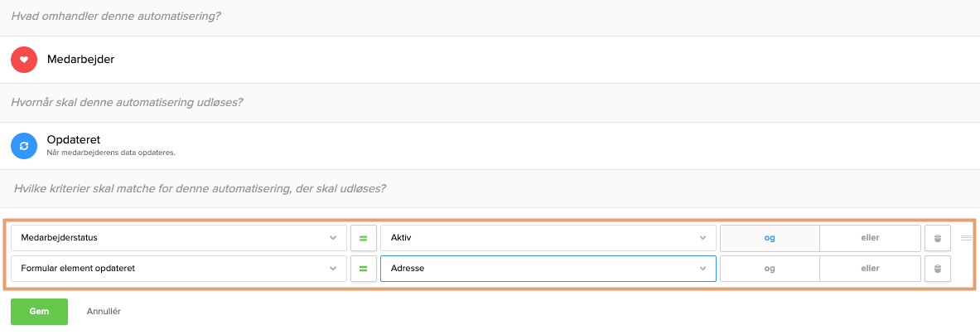Select 'og' in the Formular element row

(x=770, y=269)
